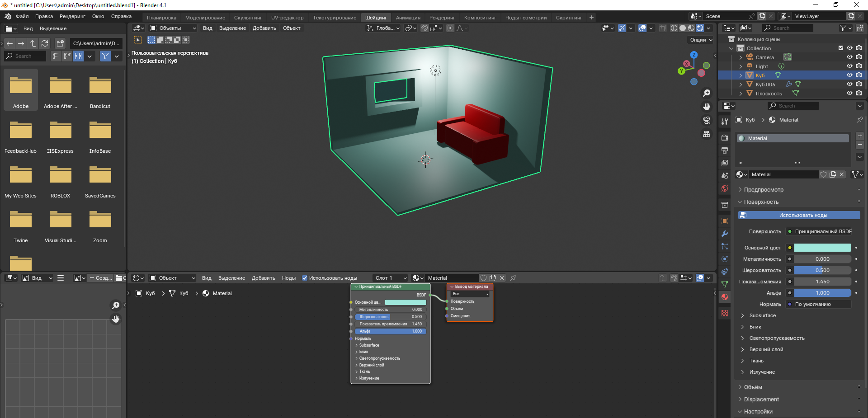Open the Modifiers wrench tab icon
Viewport: 868px width, 418px height.
pyautogui.click(x=725, y=234)
